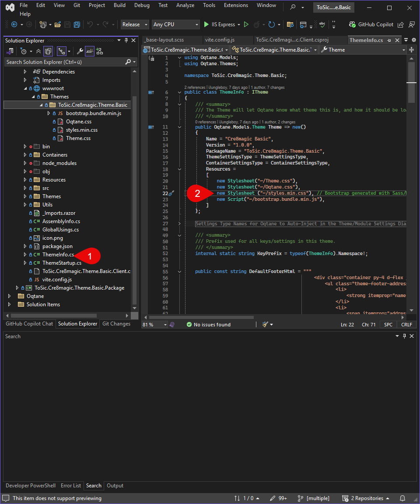
Task: Switch to the GitHub Copilot Chat tab
Action: (x=29, y=324)
